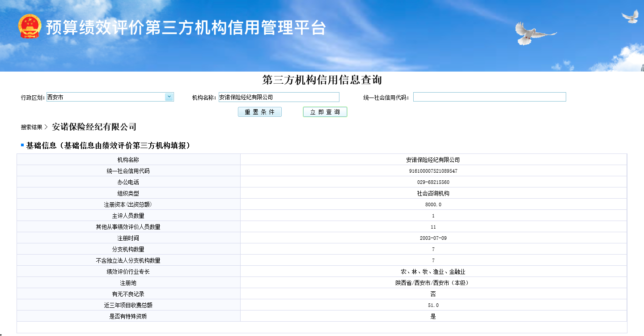Image resolution: width=644 pixels, height=336 pixels.
Task: Click inside the 机构名称 search input field
Action: click(279, 97)
